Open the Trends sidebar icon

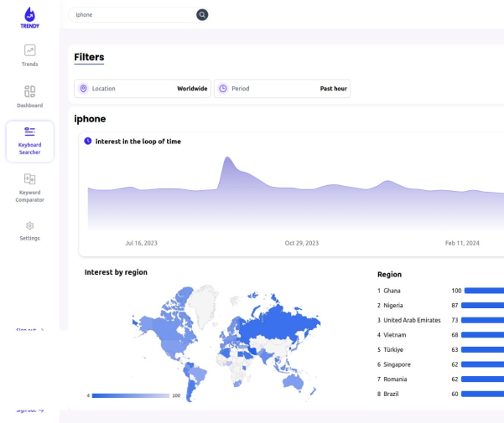click(x=30, y=50)
